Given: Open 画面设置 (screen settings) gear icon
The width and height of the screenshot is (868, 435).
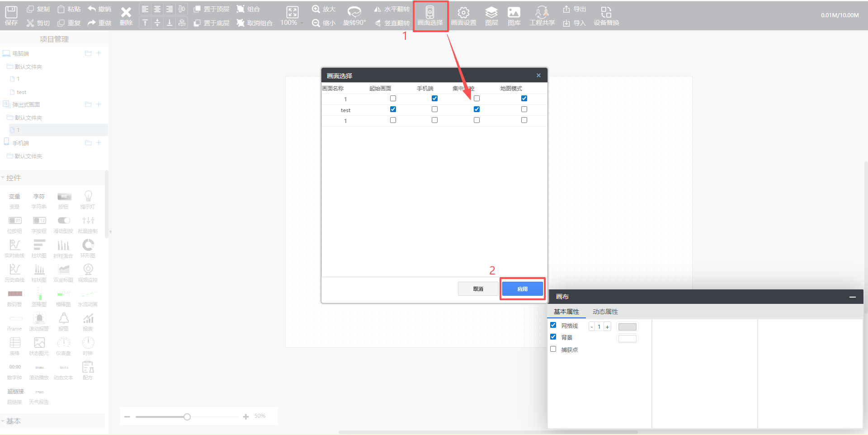Looking at the screenshot, I should [463, 15].
